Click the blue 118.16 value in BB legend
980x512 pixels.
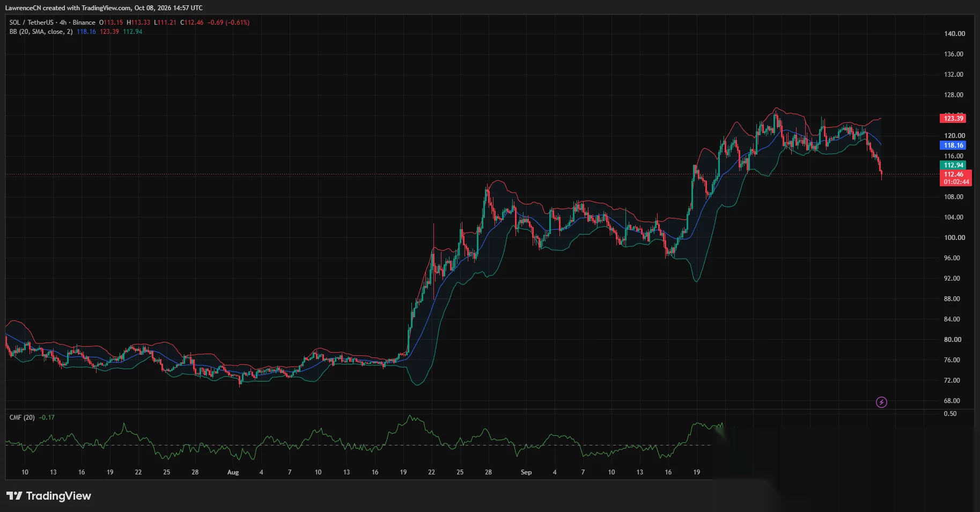(x=86, y=32)
